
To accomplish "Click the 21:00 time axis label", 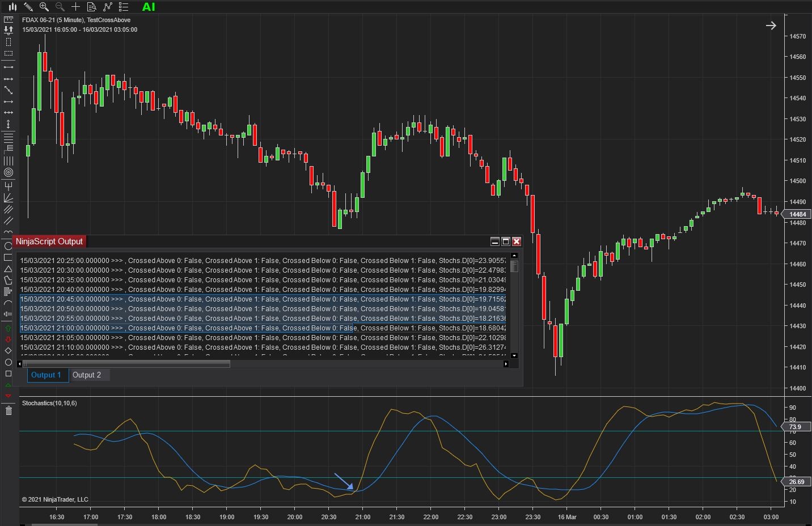I will (x=363, y=517).
